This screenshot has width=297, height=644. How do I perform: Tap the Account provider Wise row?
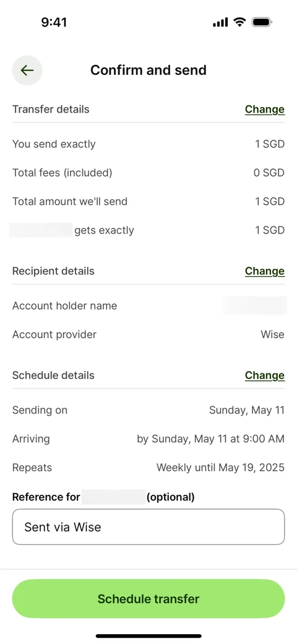(148, 335)
